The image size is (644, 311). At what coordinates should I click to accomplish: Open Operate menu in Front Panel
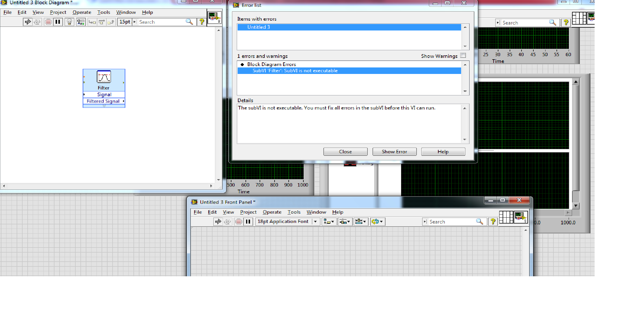click(272, 212)
